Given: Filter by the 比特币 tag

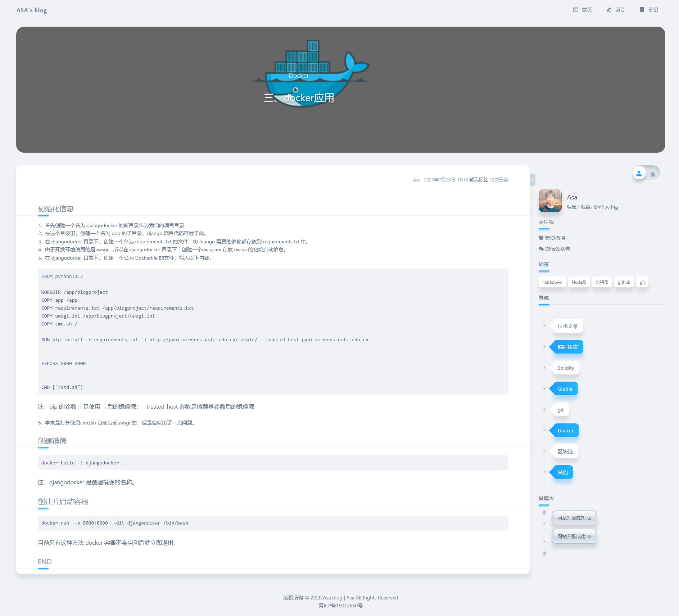Looking at the screenshot, I should pos(602,282).
